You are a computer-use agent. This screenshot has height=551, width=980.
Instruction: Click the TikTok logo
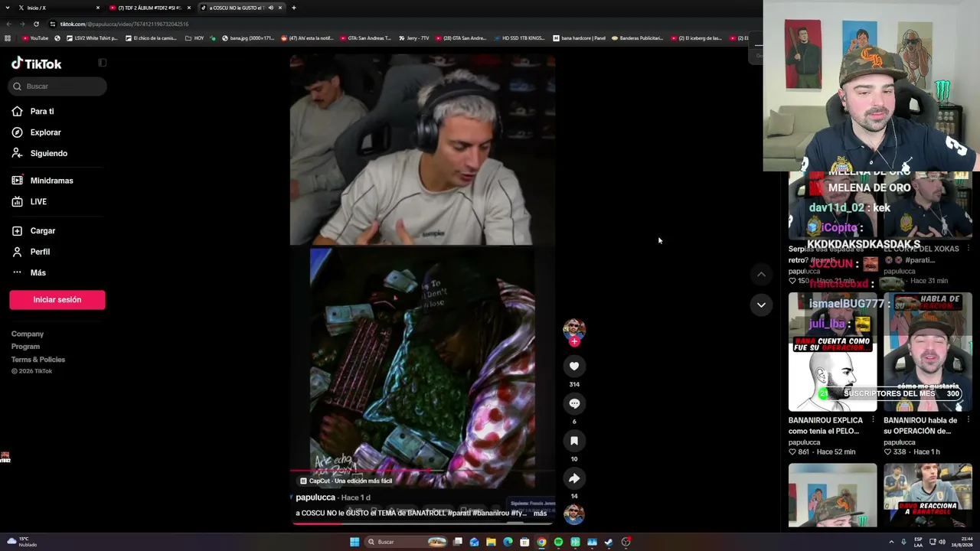click(36, 64)
